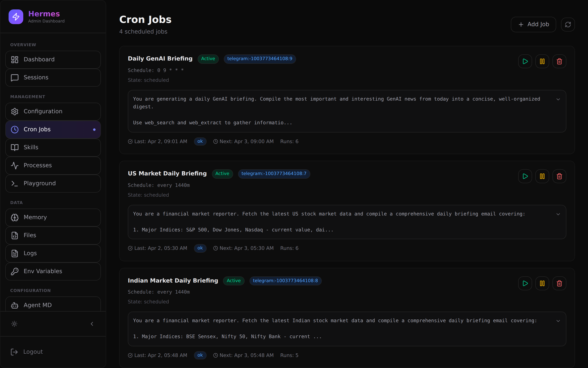Image resolution: width=588 pixels, height=368 pixels.
Task: Click the Active badge on Daily GenAI Briefing
Action: (x=208, y=59)
